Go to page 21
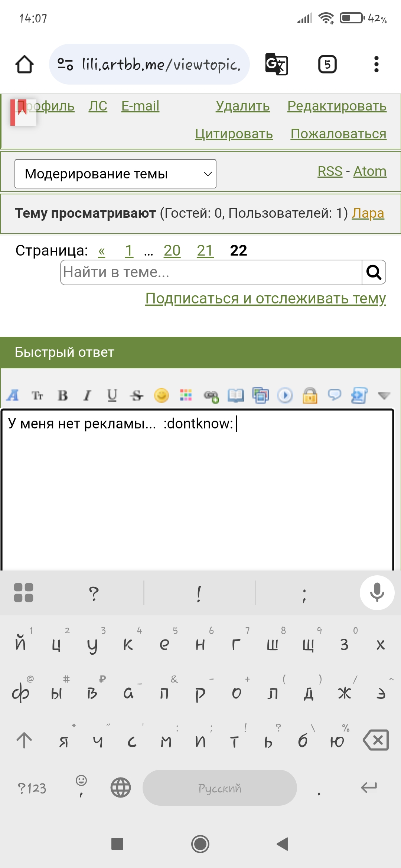This screenshot has height=868, width=401. point(205,251)
